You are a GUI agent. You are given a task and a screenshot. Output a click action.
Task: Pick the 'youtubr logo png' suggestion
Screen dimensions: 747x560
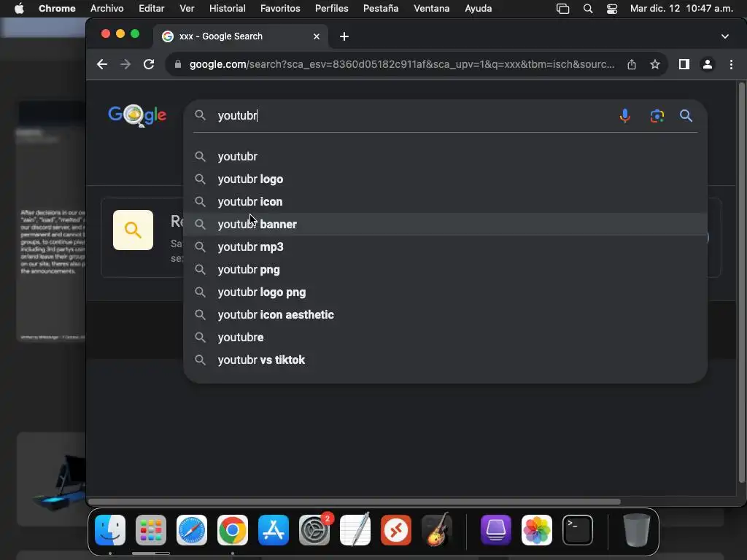pyautogui.click(x=446, y=292)
